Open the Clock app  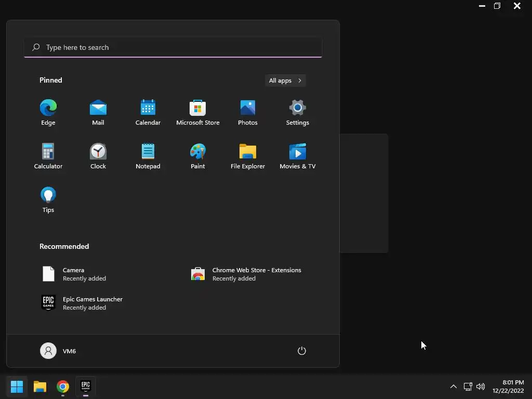98,156
